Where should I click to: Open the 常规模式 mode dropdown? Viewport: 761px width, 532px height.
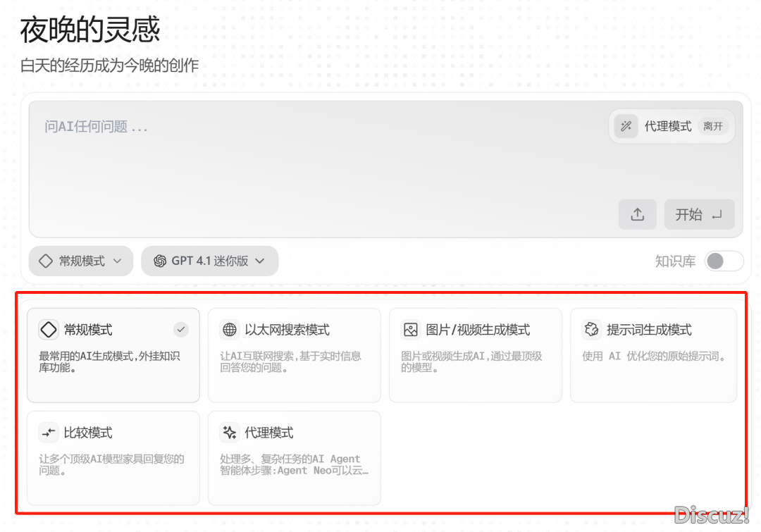coord(81,261)
